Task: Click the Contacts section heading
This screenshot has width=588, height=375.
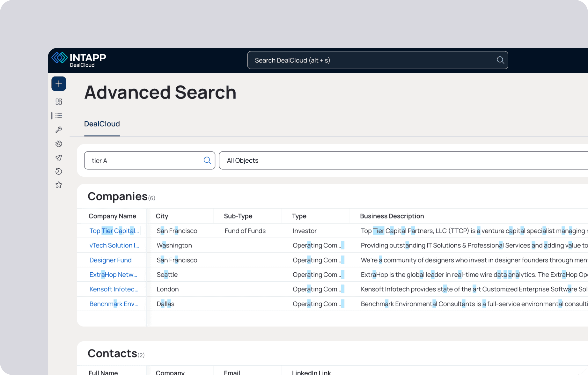Action: [112, 353]
